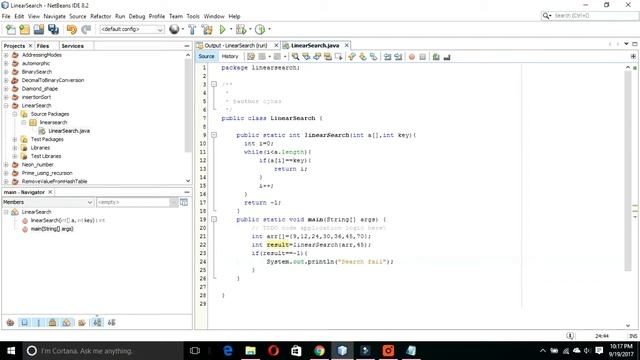Collapse the LinearSearch project node
Viewport: 640px width, 360px height.
[x=6, y=105]
